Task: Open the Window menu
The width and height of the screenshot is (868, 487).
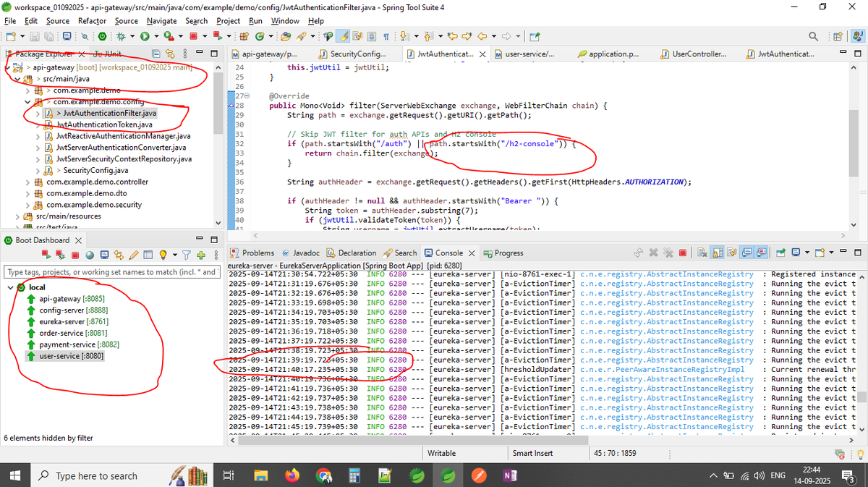Action: pyautogui.click(x=285, y=21)
